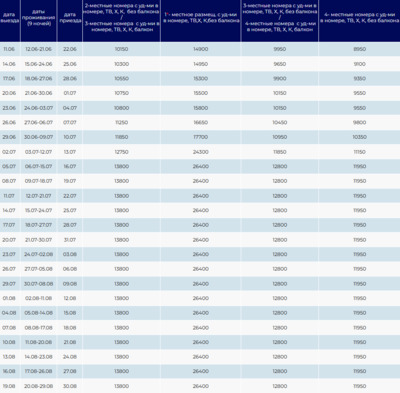400x393 pixels.
Task: Select the return date 04.07
Action: (x=70, y=108)
